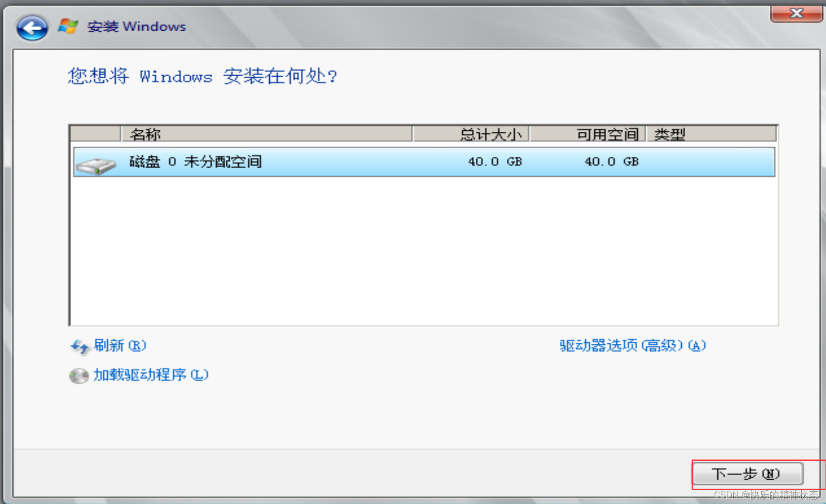Open 驱动器选项(高级)(A) advanced drive options
826x504 pixels.
[x=633, y=345]
